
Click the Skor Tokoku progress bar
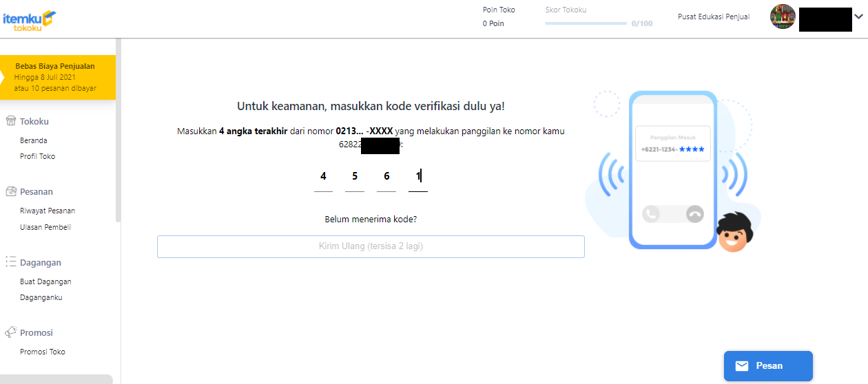click(x=586, y=23)
